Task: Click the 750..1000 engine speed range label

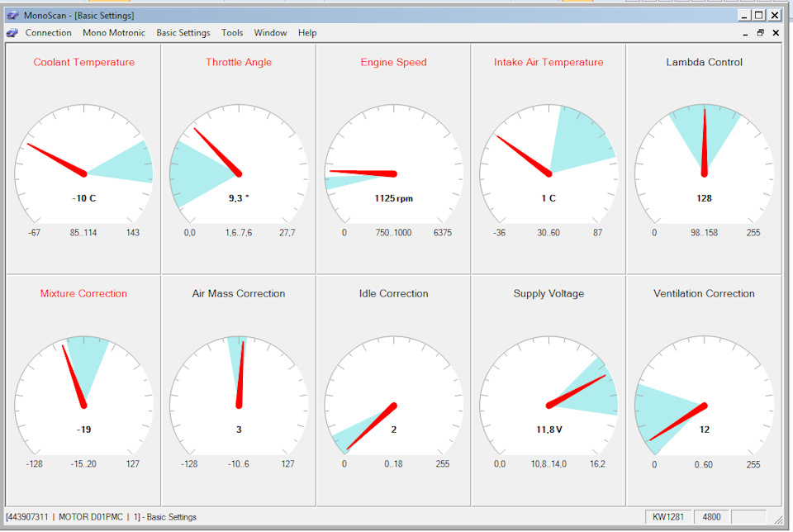Action: [393, 233]
